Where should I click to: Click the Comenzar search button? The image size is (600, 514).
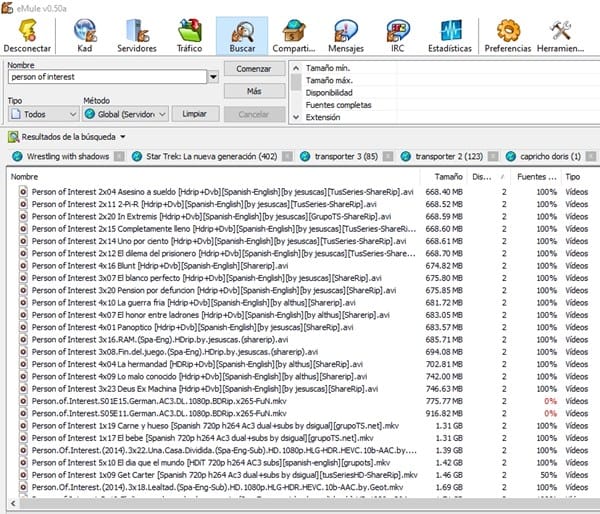(x=254, y=69)
